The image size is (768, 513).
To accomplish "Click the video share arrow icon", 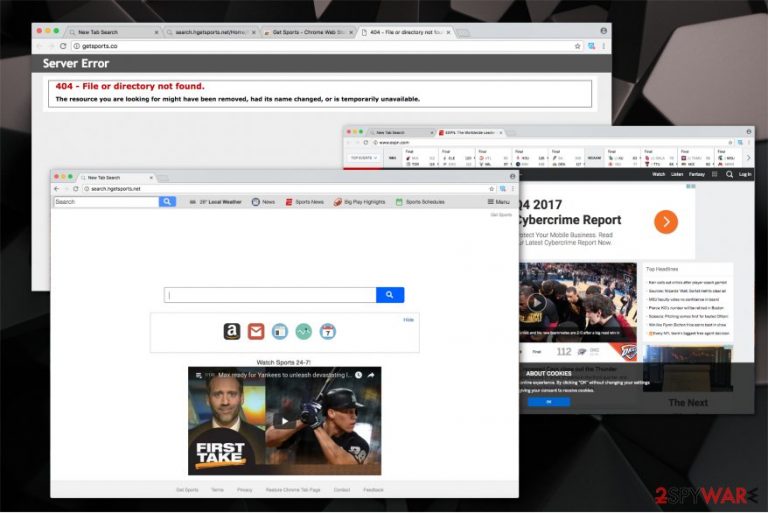I will point(371,375).
